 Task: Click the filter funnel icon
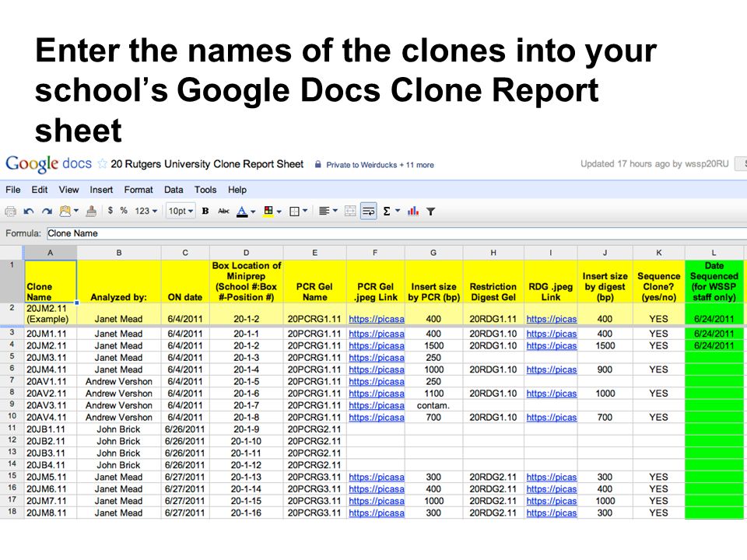[x=430, y=211]
